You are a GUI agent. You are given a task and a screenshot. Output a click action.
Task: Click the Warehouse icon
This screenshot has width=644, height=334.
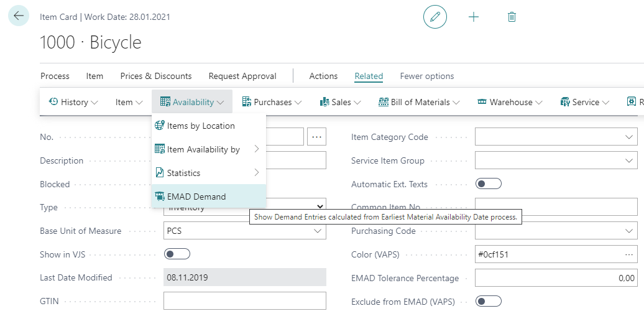[x=482, y=101]
